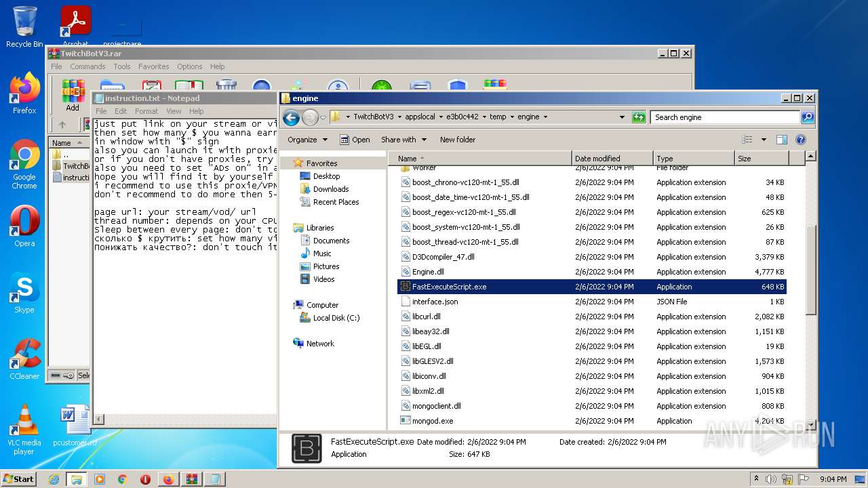Image resolution: width=868 pixels, height=488 pixels.
Task: Open the File menu in Notepad
Action: [x=101, y=111]
